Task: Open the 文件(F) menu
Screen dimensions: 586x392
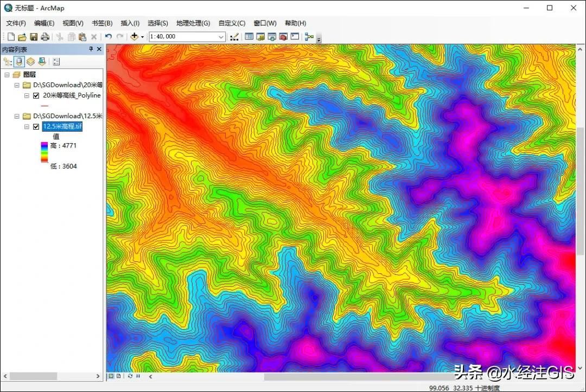Action: click(16, 23)
